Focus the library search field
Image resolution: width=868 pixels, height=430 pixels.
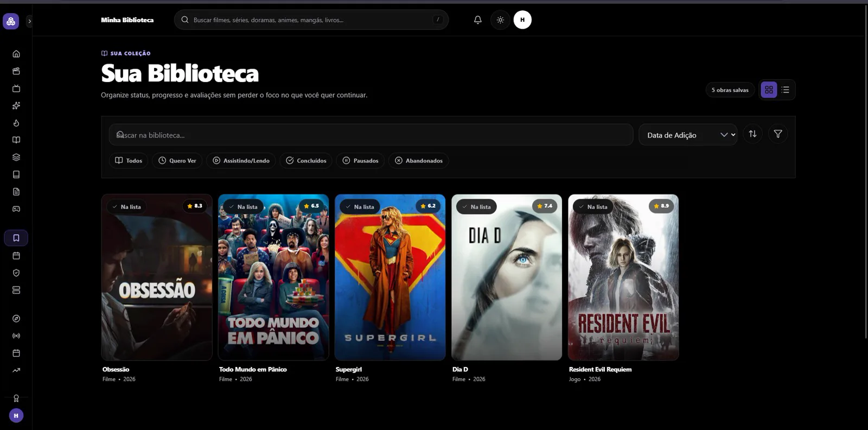[x=371, y=135]
